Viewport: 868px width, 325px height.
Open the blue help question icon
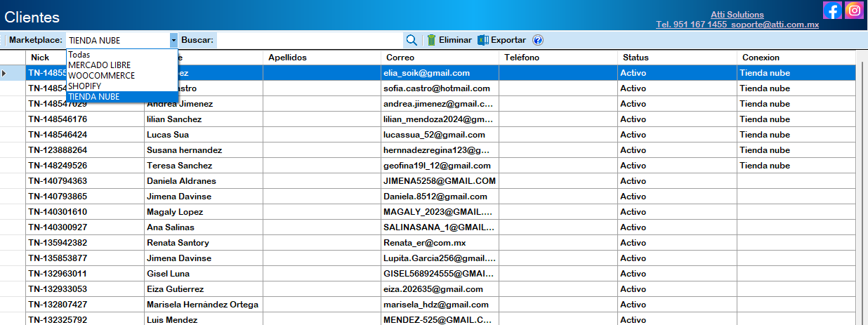pos(538,40)
